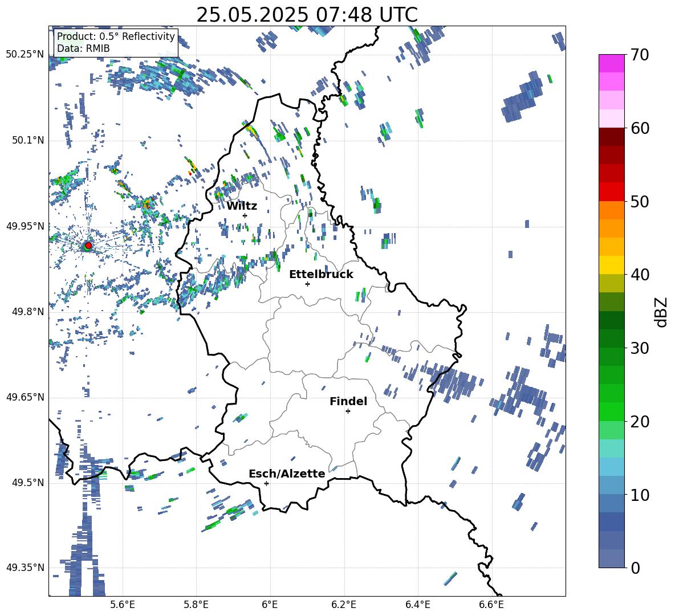Click the Findel station cross marker
This screenshot has width=675, height=616.
pos(348,411)
